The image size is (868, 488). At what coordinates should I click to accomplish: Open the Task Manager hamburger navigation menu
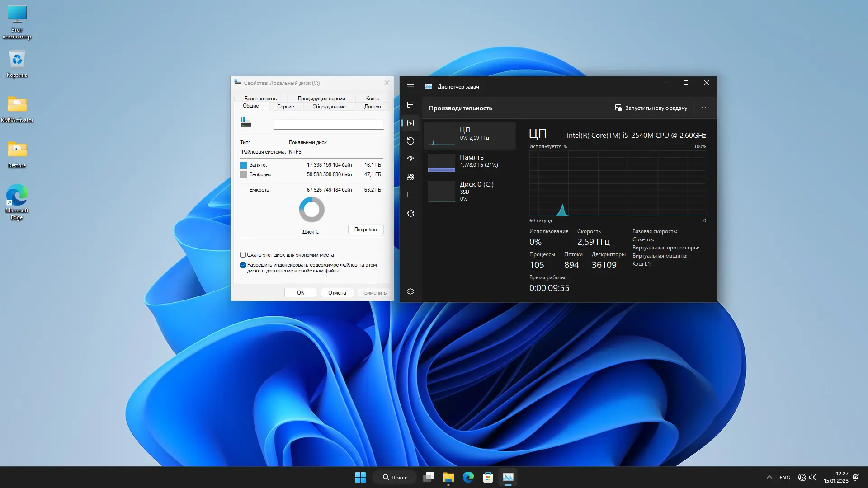tap(410, 86)
